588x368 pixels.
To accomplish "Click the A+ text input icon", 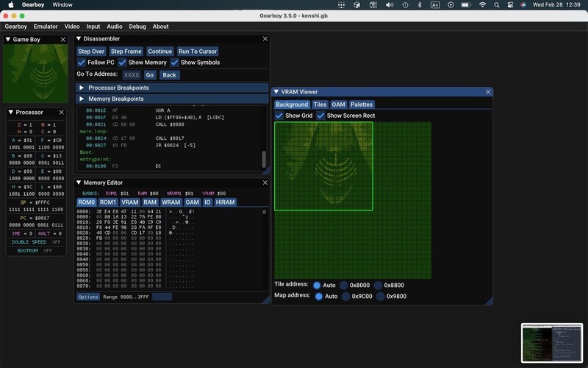I will pyautogui.click(x=435, y=5).
